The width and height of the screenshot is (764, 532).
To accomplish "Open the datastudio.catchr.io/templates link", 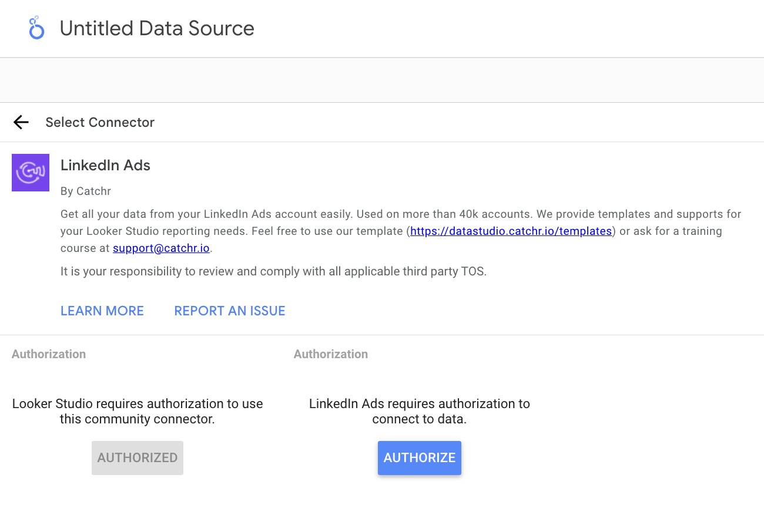I will point(511,231).
